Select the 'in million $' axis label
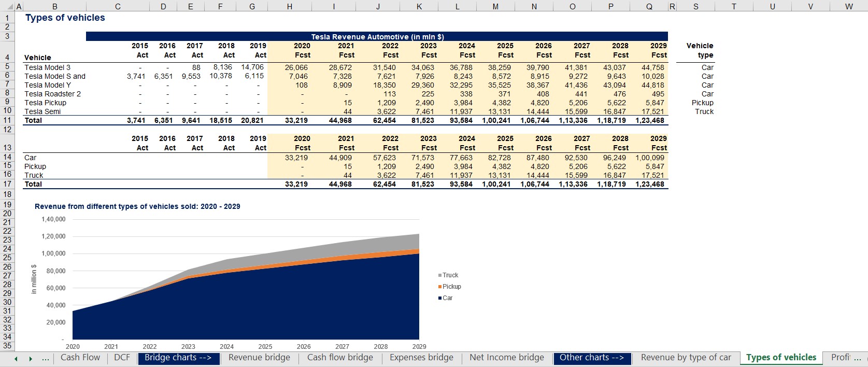Screen dimensions: 868x367 pyautogui.click(x=34, y=279)
